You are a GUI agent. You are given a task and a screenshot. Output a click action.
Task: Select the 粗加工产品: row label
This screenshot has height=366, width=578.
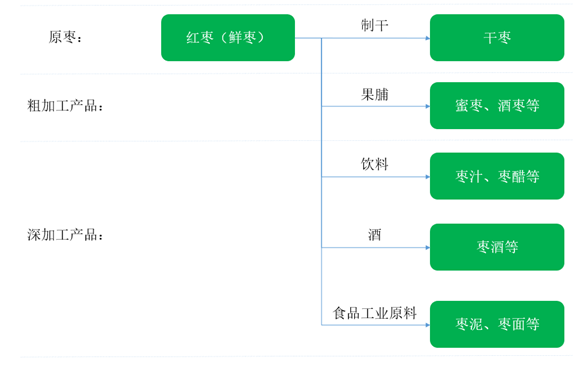[x=65, y=106]
